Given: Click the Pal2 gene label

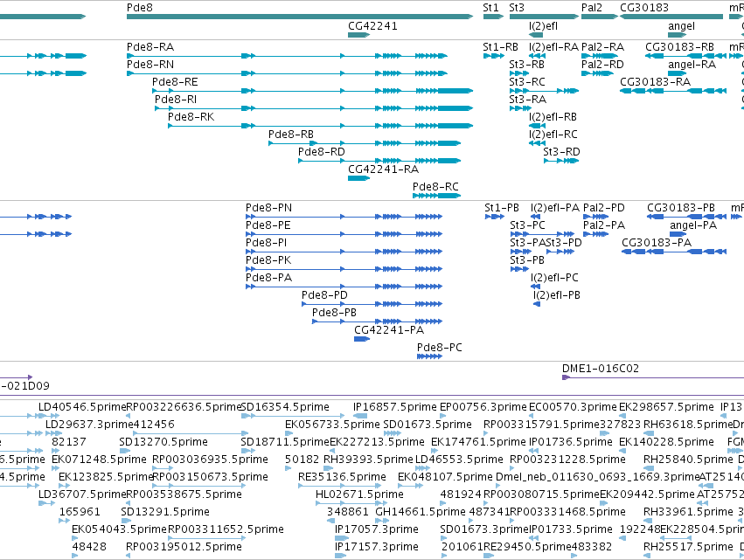Looking at the screenshot, I should pos(592,8).
